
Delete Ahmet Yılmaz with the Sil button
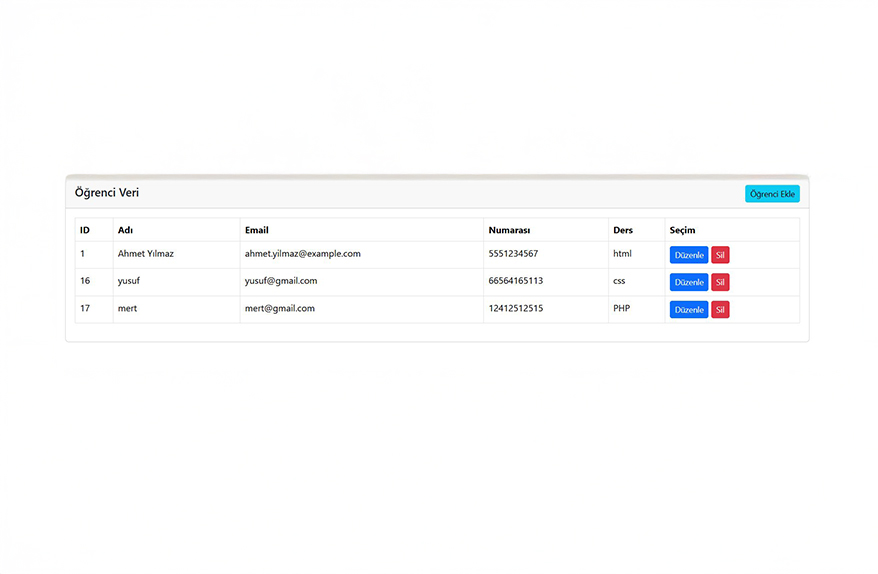coord(720,255)
